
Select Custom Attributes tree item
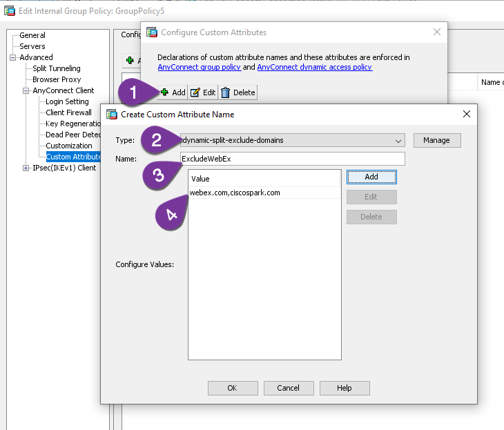(73, 157)
